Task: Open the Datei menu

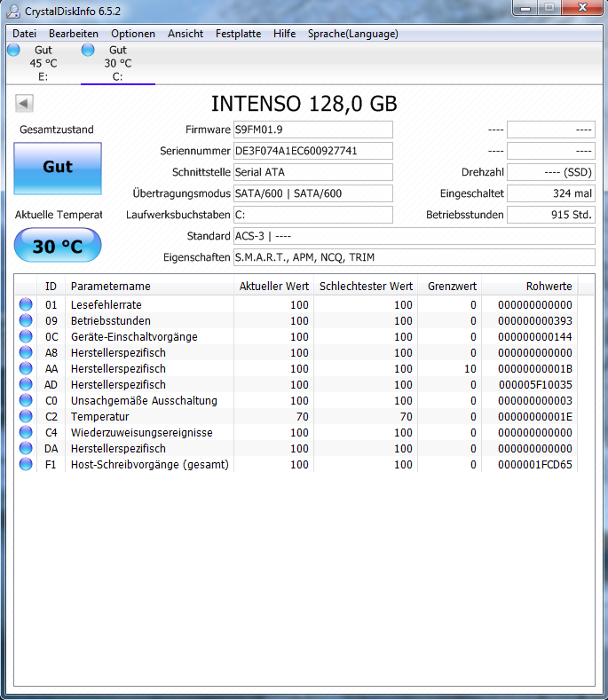Action: [x=24, y=34]
